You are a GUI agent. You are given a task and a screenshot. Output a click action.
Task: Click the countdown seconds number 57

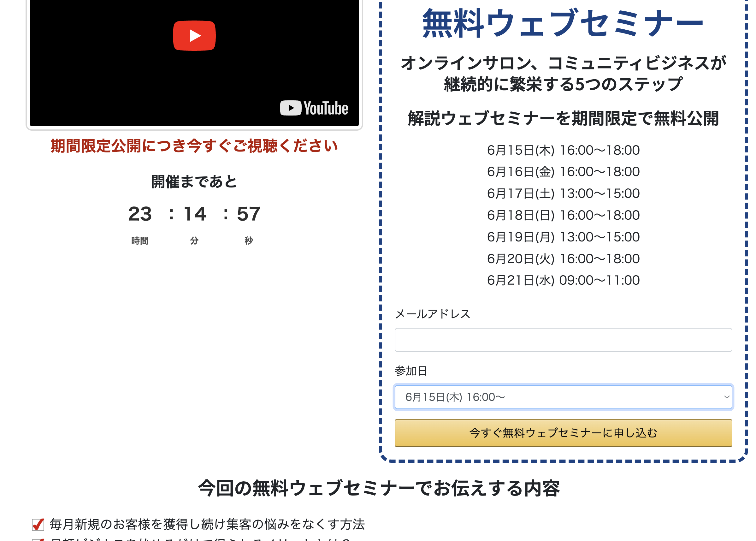point(248,214)
